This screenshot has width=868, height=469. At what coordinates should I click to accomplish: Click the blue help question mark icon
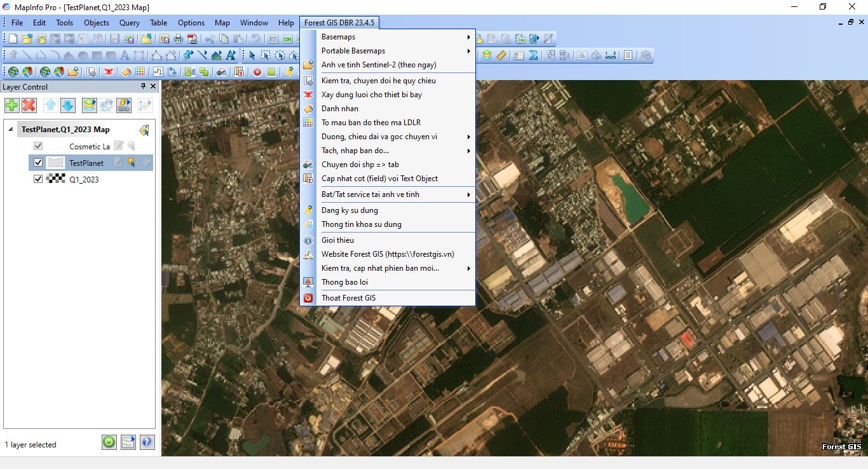tap(147, 442)
